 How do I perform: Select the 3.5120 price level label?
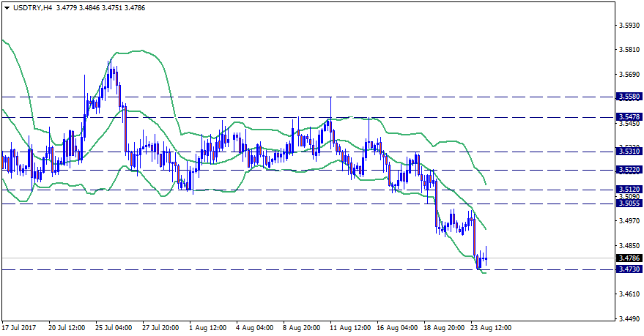[629, 190]
